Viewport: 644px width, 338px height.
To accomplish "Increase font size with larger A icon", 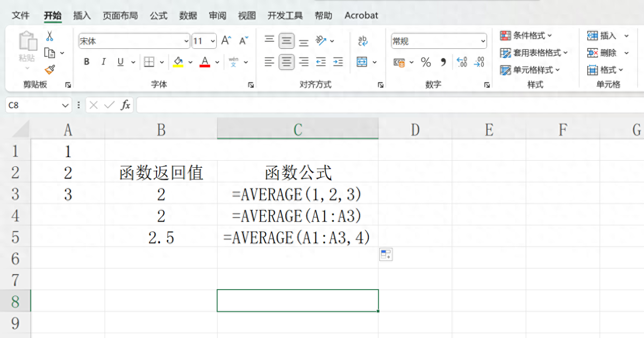I will (227, 41).
